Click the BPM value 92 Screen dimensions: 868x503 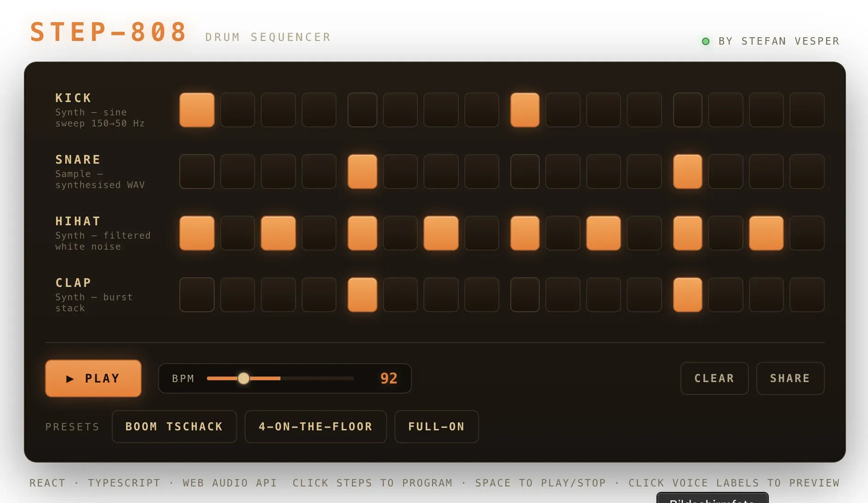[x=388, y=378]
